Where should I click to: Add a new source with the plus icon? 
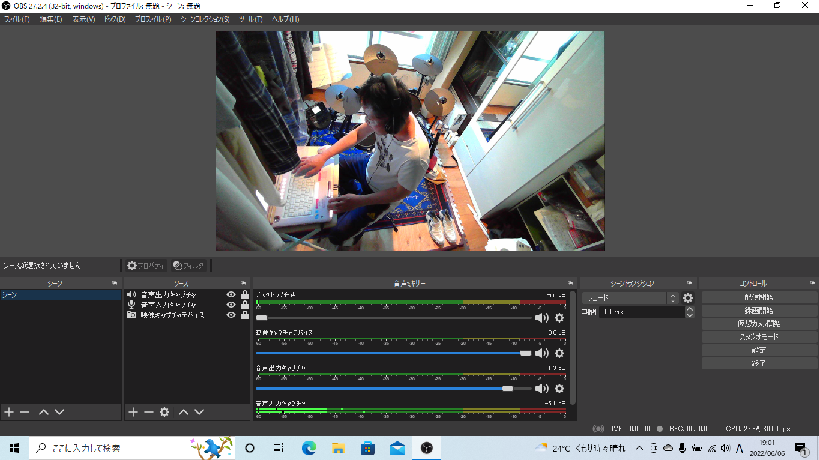click(132, 412)
